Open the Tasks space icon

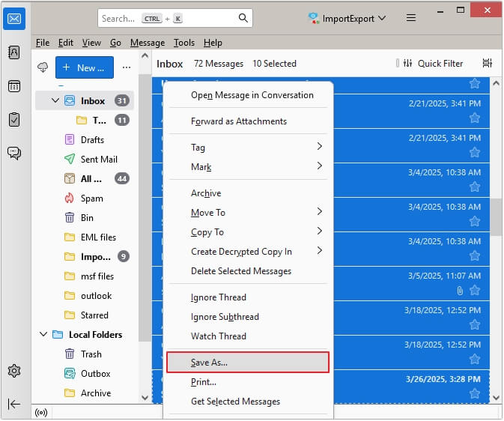click(14, 120)
